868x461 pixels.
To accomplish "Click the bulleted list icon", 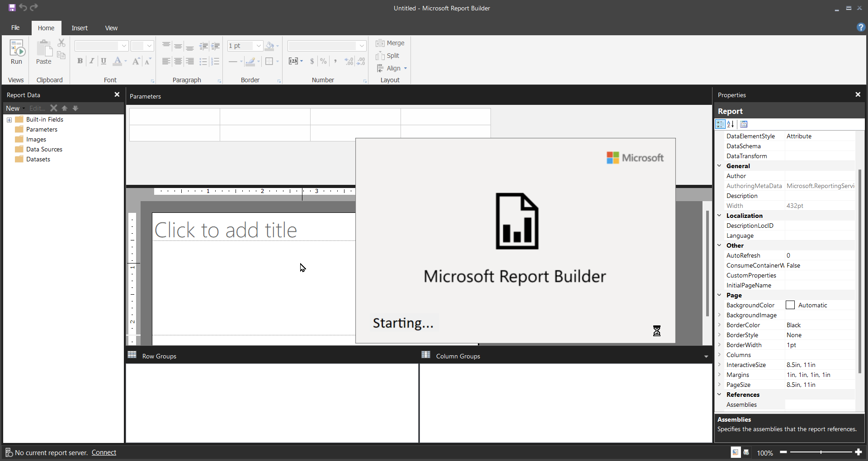I will click(x=204, y=61).
